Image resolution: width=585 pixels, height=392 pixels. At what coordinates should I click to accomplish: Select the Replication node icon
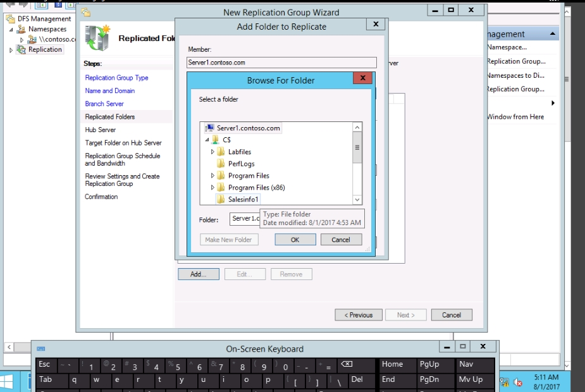click(x=22, y=49)
